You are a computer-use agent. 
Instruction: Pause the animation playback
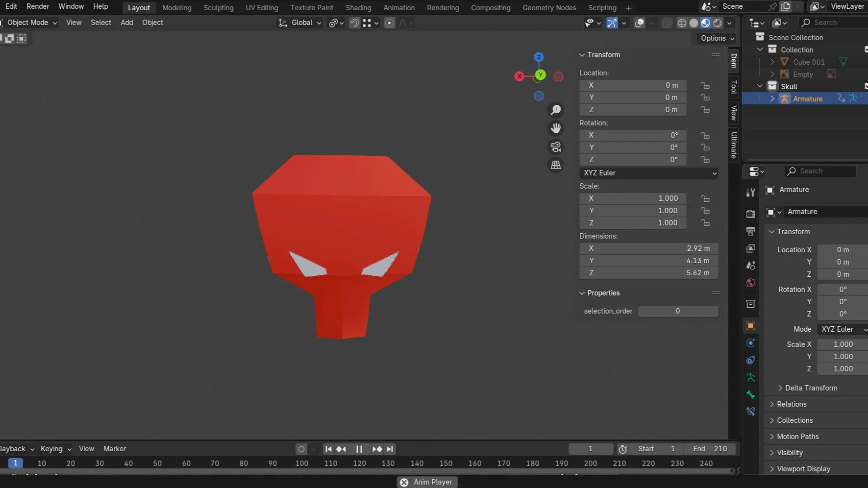pos(359,449)
